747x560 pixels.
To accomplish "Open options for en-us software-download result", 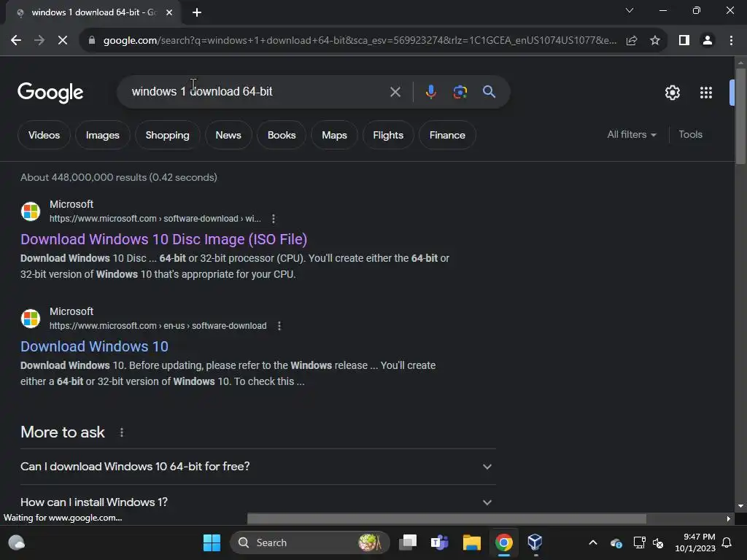I will click(x=279, y=326).
